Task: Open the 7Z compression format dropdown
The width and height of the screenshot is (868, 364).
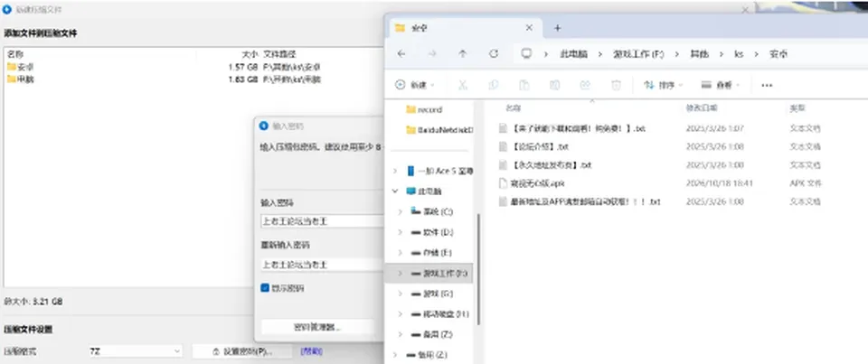Action: [x=135, y=351]
